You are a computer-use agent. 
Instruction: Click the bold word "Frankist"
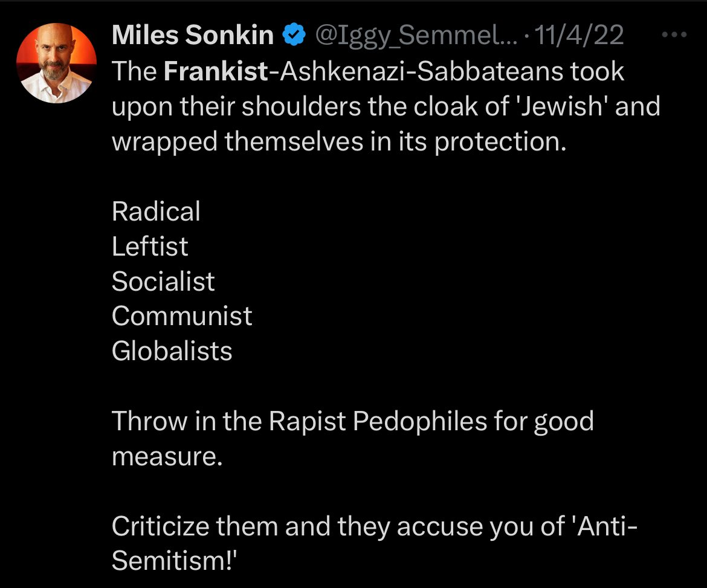[x=216, y=72]
